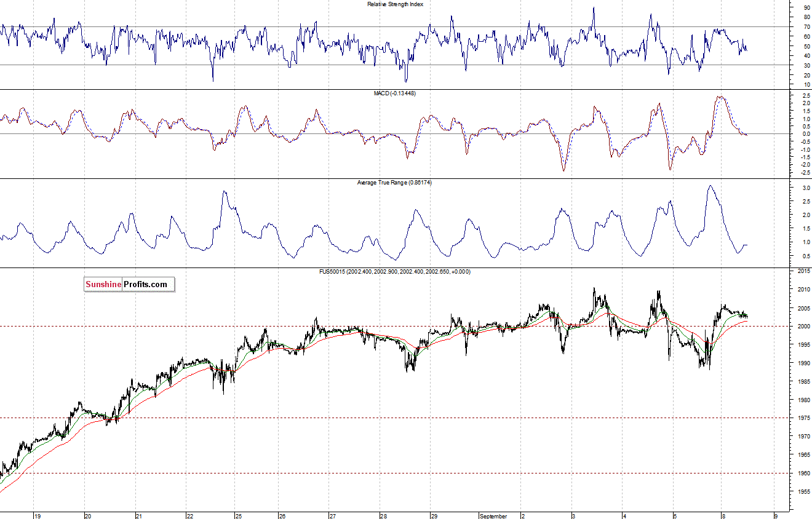Click the 1970 price axis label

tap(803, 437)
